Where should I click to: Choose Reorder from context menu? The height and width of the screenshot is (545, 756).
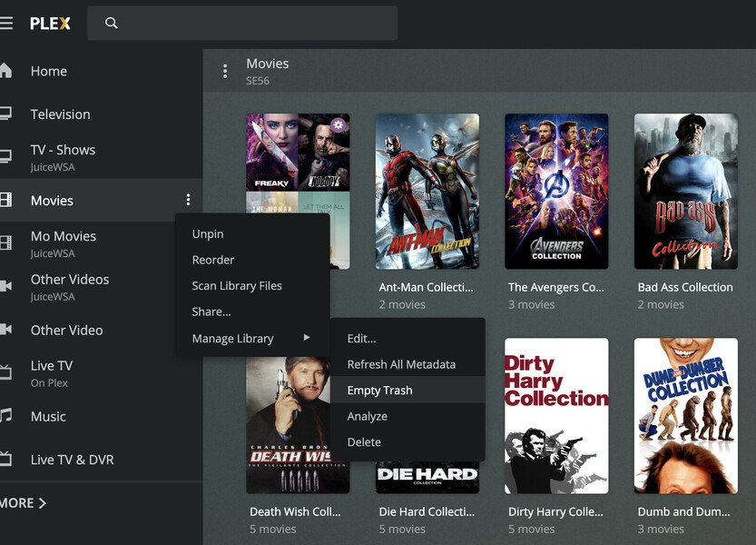(213, 260)
